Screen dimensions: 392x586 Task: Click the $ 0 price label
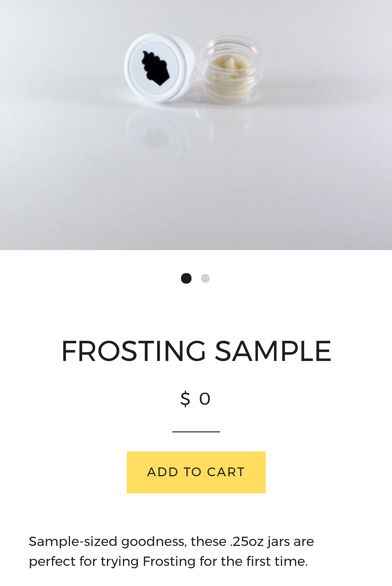[195, 399]
